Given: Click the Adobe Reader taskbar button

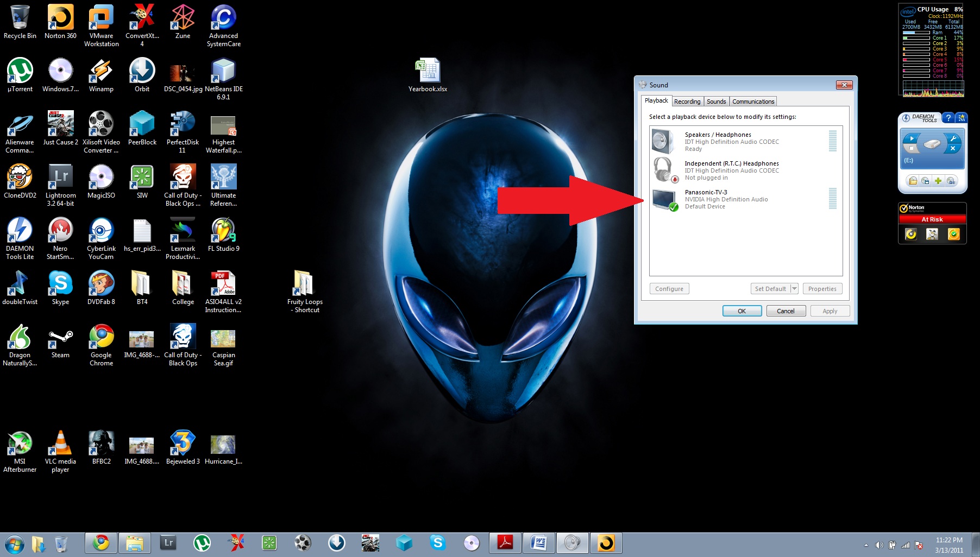Looking at the screenshot, I should coord(505,543).
